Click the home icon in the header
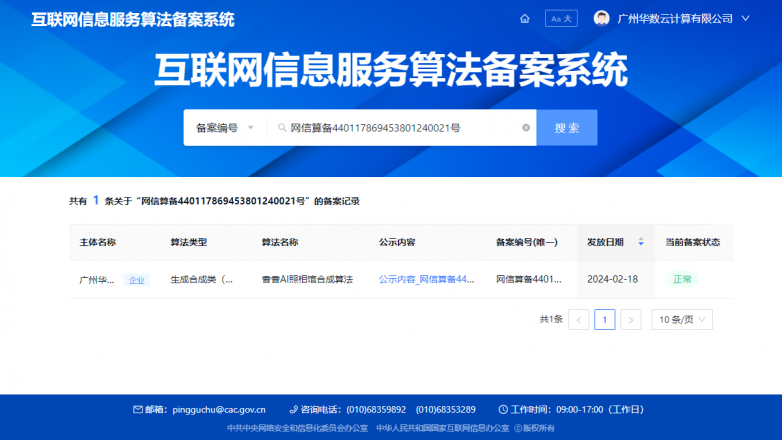Image resolution: width=782 pixels, height=440 pixels. 525,19
